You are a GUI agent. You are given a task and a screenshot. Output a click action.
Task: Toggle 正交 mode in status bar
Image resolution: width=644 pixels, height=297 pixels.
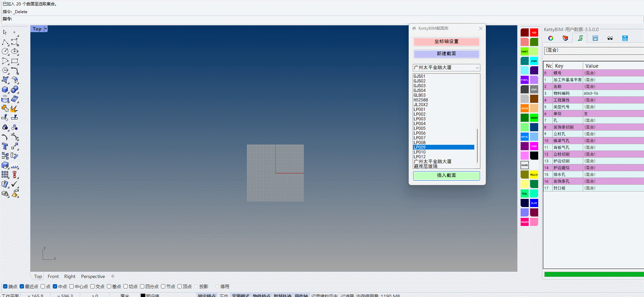click(223, 295)
